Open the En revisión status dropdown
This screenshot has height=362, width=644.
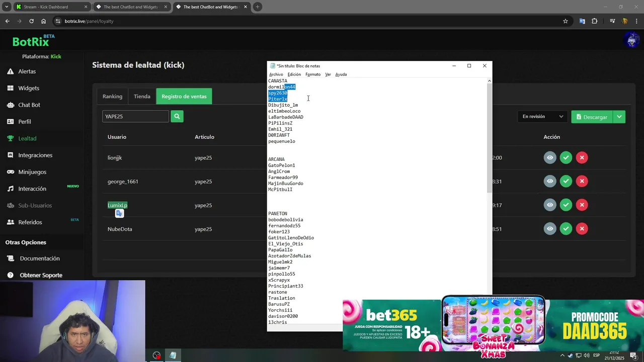coord(542,117)
